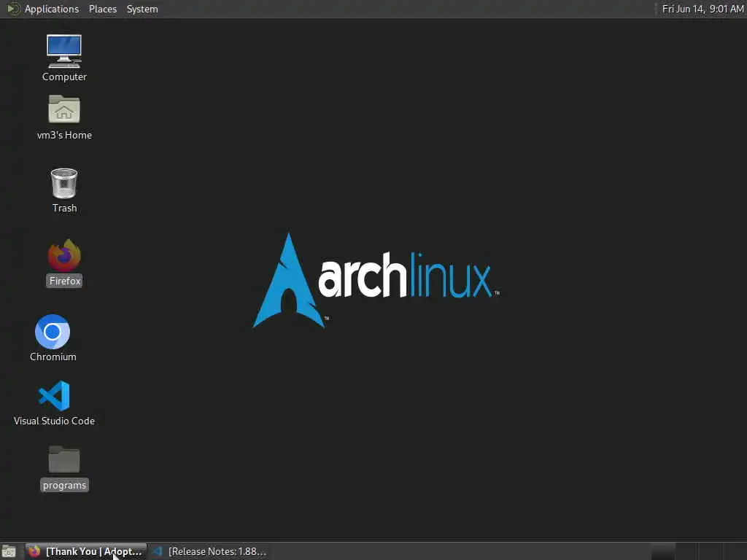This screenshot has width=747, height=560.
Task: Open the Places menu
Action: 102,9
